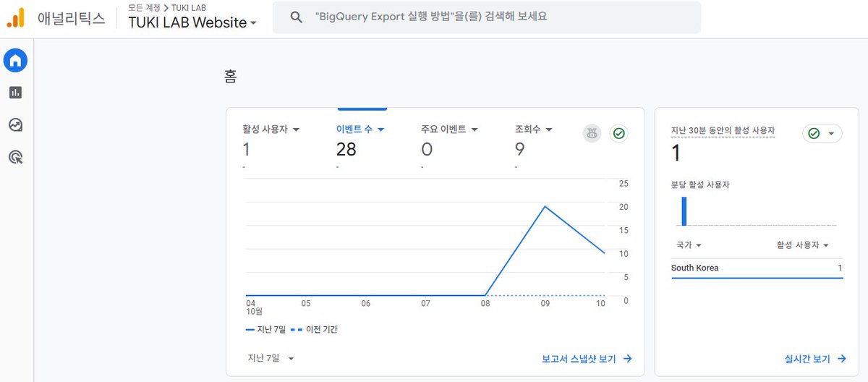Viewport: 868px width, 382px height.
Task: Click the search field for BigQuery Export
Action: pyautogui.click(x=487, y=17)
